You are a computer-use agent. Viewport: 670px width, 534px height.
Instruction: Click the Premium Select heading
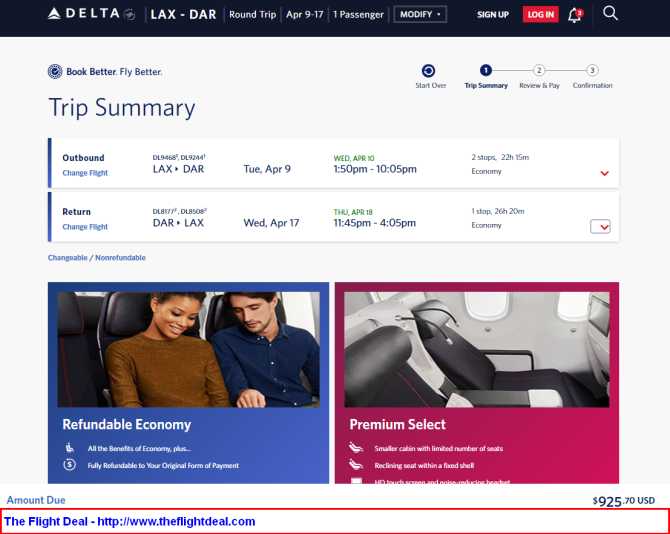coord(397,424)
